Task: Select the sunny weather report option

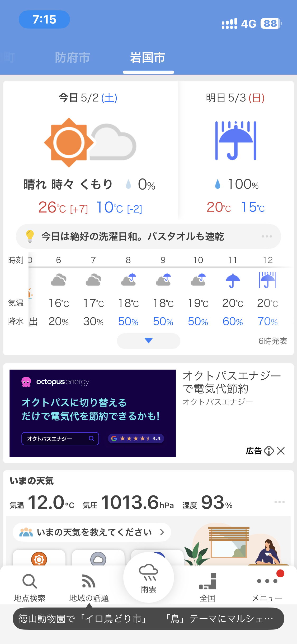Action: 39,558
